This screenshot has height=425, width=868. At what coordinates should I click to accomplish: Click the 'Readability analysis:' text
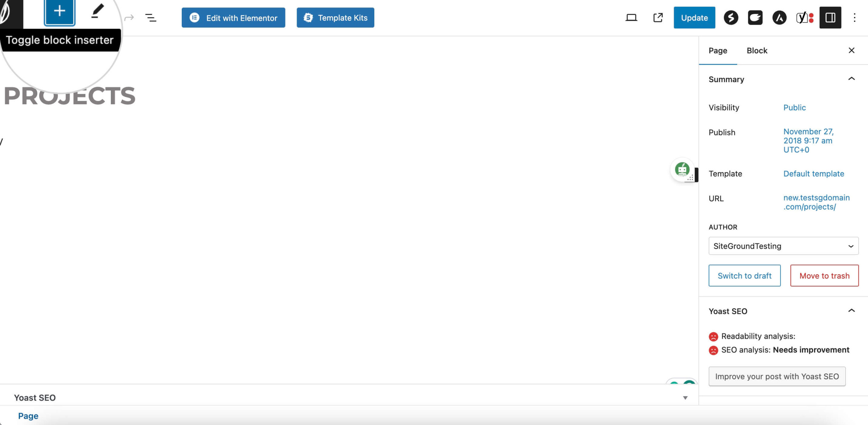758,336
